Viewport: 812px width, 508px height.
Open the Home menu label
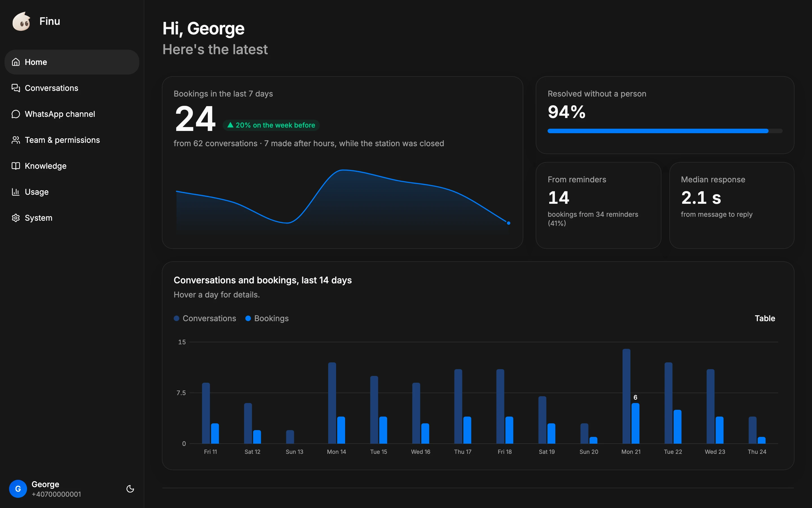tap(36, 62)
